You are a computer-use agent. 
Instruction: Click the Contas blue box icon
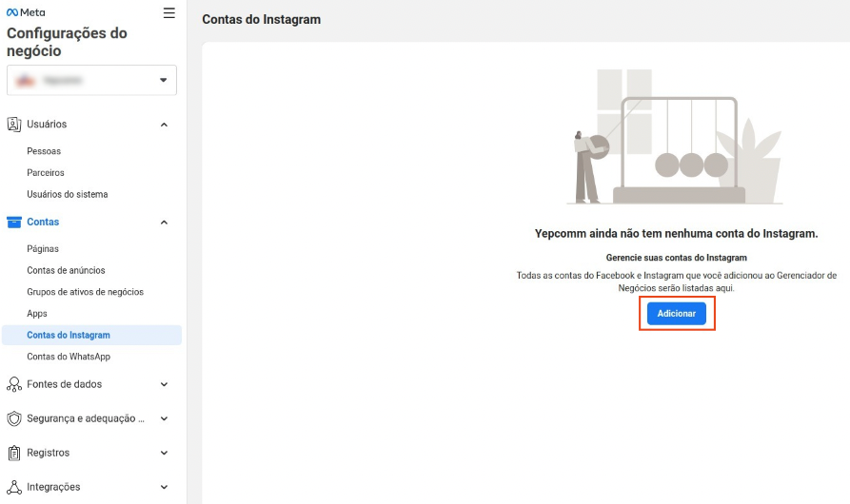click(x=14, y=222)
